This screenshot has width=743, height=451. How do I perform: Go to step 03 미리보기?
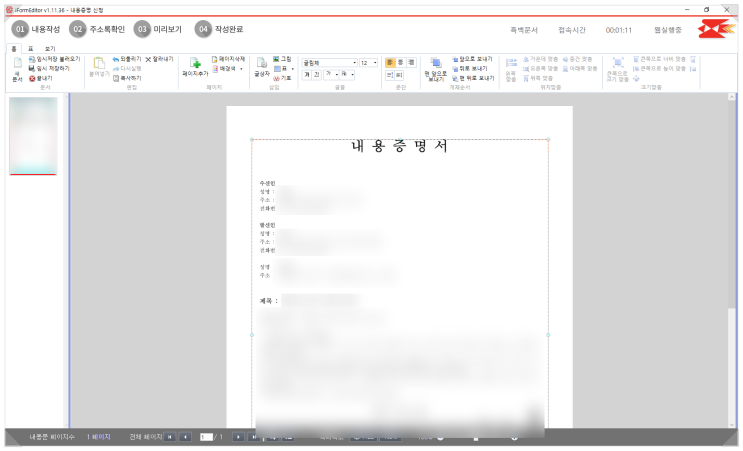coord(158,29)
